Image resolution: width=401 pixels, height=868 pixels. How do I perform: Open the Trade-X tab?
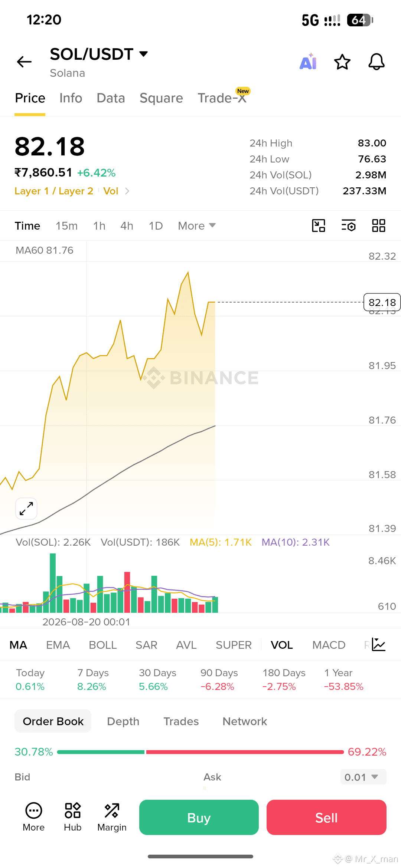coord(222,98)
